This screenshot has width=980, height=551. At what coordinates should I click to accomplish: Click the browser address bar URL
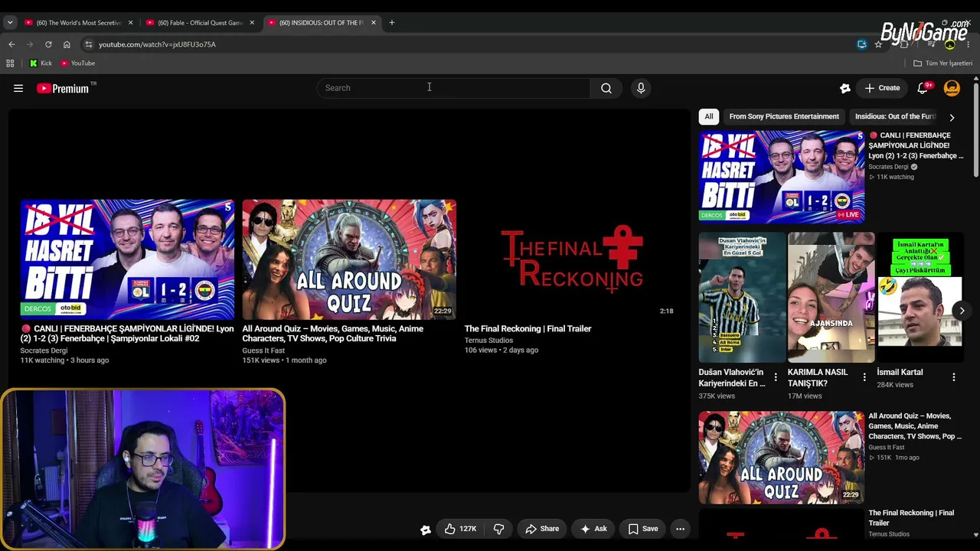click(x=157, y=44)
